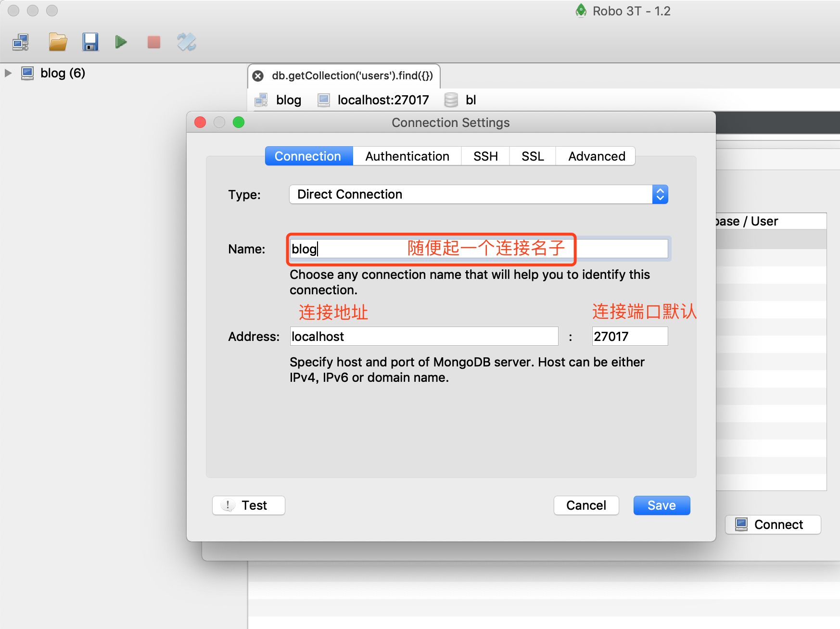Click the computer icon beside localhost:27017

coord(324,100)
